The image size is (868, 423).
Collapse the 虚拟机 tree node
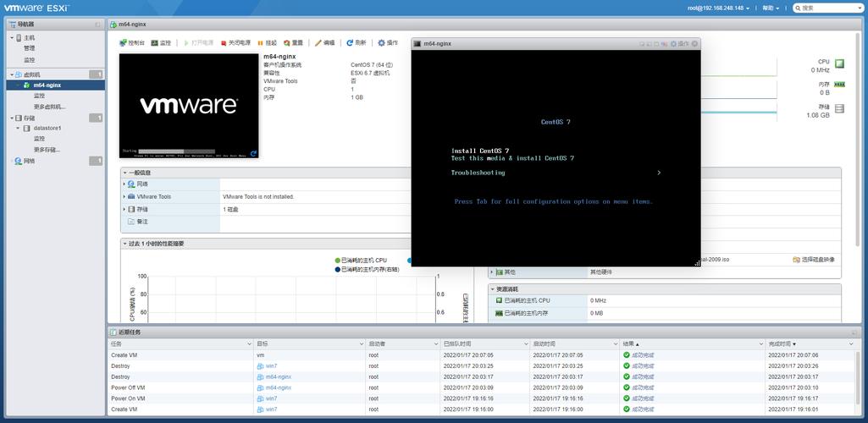click(x=12, y=74)
